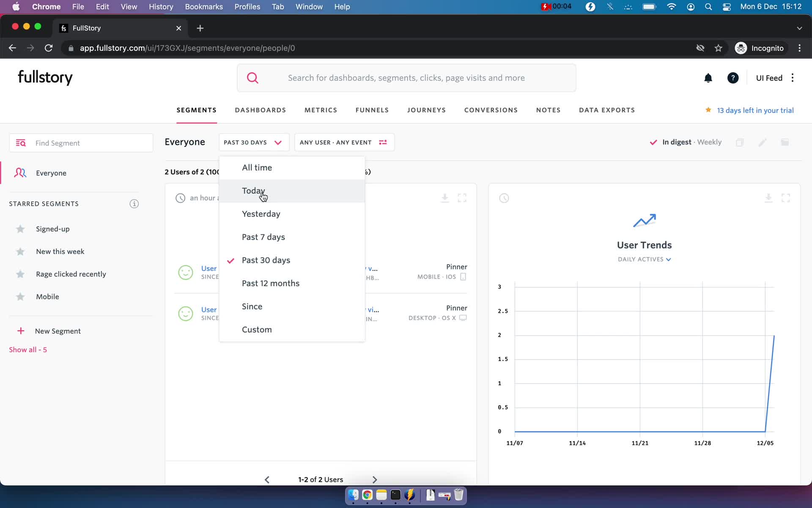Click the fullstory logo
The width and height of the screenshot is (812, 508).
[45, 77]
